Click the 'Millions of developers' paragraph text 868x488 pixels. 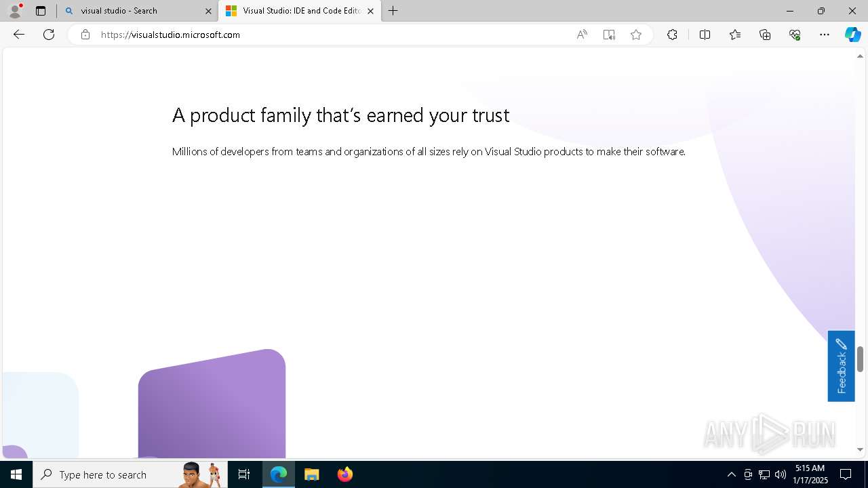point(429,151)
